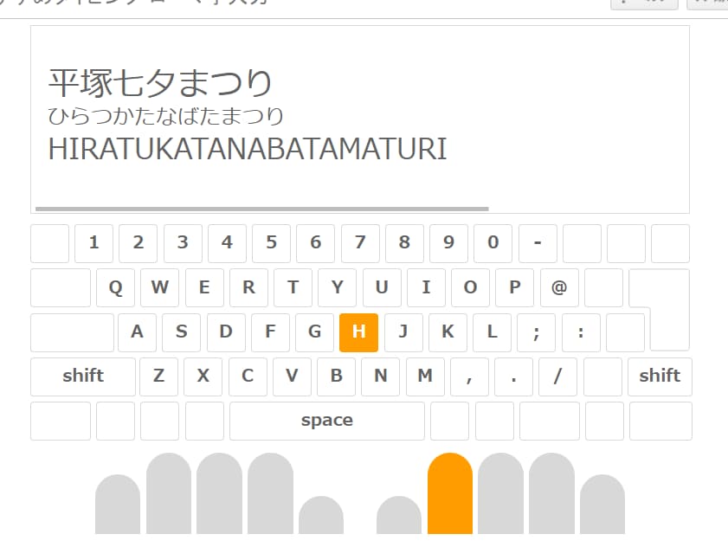The image size is (728, 560).
Task: Click the Z key
Action: tap(158, 377)
